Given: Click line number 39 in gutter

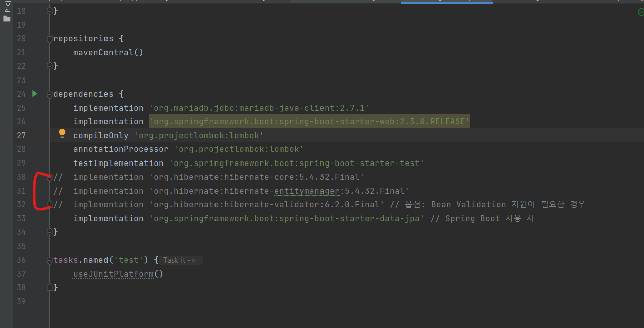Looking at the screenshot, I should [21, 301].
